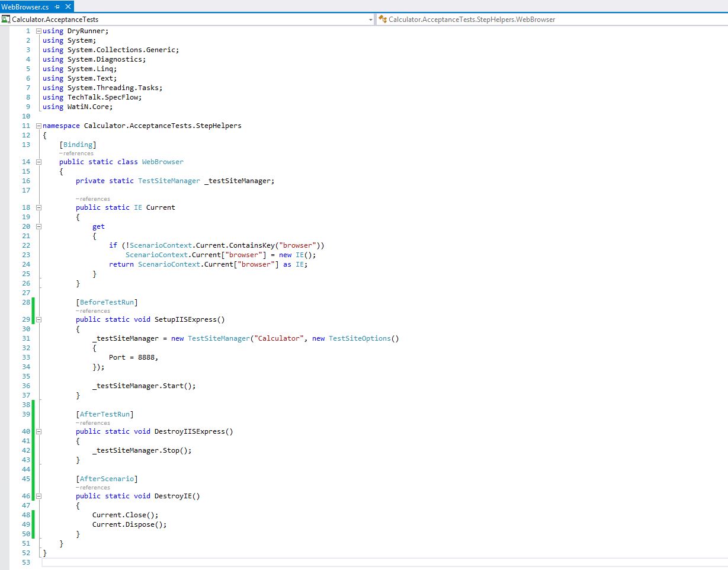The height and width of the screenshot is (570, 728).
Task: Pin the WebBrowser.cs tab
Action: [x=57, y=7]
